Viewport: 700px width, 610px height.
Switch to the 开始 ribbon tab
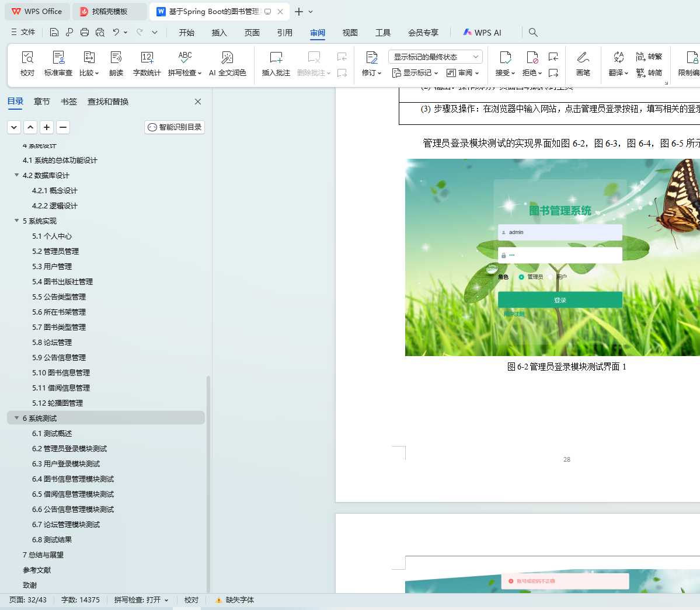coord(187,33)
